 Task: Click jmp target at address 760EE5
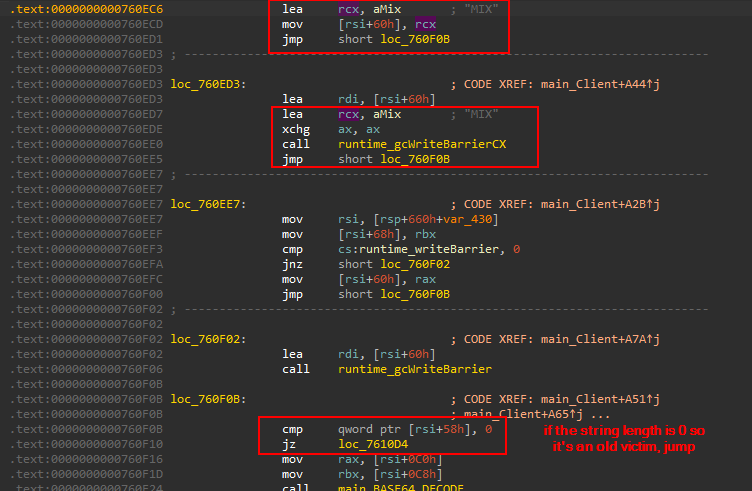click(415, 159)
